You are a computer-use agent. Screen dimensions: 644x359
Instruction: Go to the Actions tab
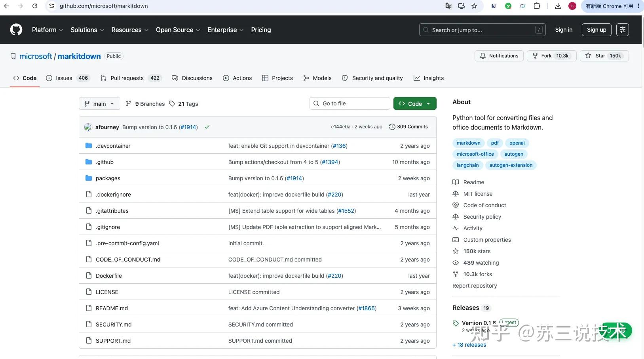237,78
